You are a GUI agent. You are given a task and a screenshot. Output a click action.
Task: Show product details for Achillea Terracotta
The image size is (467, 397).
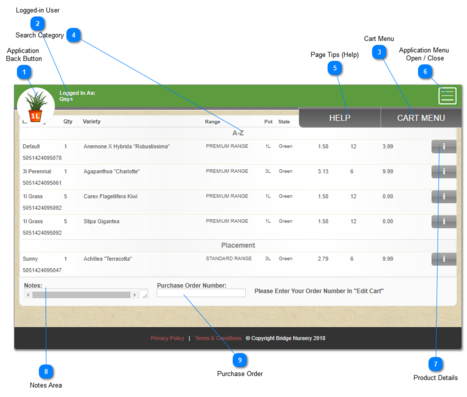tap(444, 259)
